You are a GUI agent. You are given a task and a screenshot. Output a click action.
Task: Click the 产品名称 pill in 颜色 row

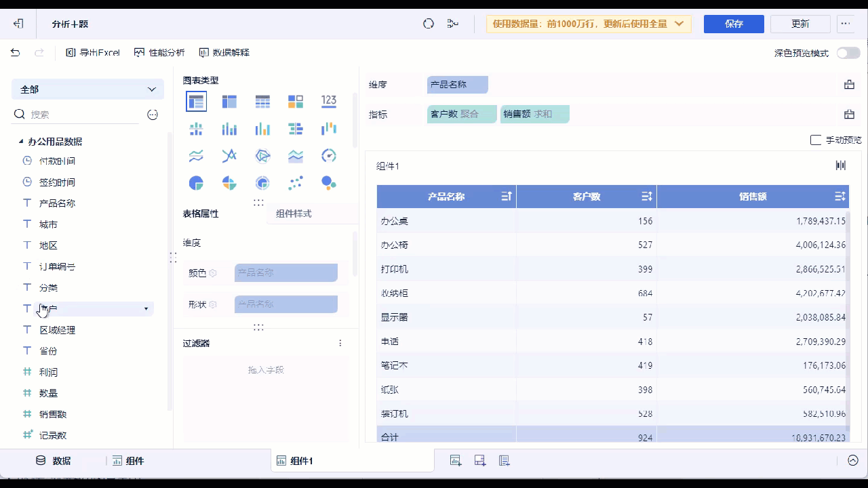click(x=286, y=272)
